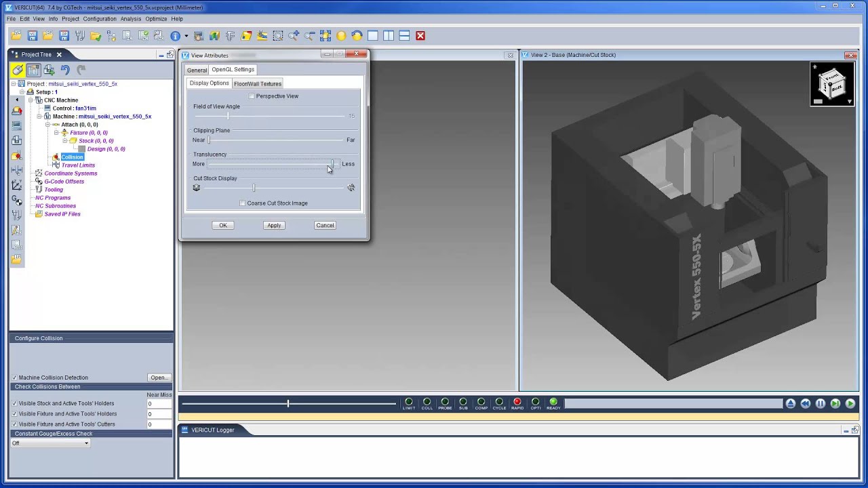
Task: Click the red X toolbar icon
Action: tap(420, 36)
